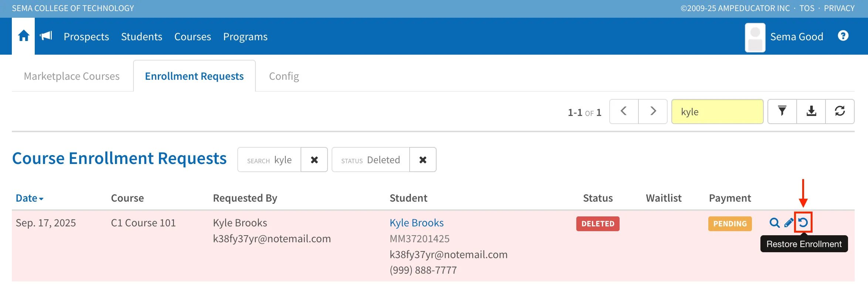
Task: Open the PRIVACY link
Action: [x=839, y=8]
